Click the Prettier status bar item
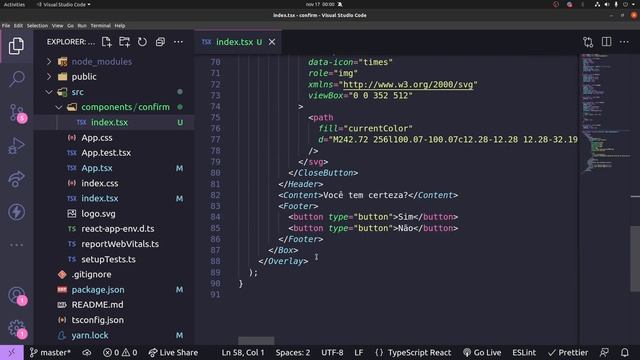 click(568, 352)
